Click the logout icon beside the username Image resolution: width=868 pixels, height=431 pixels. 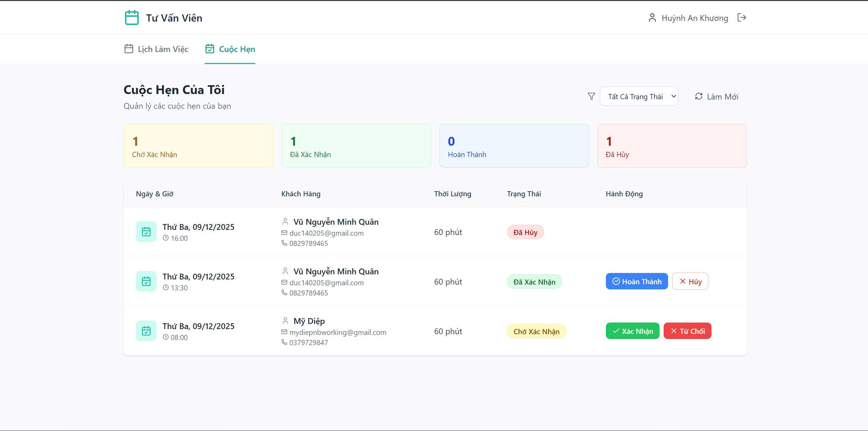tap(742, 17)
